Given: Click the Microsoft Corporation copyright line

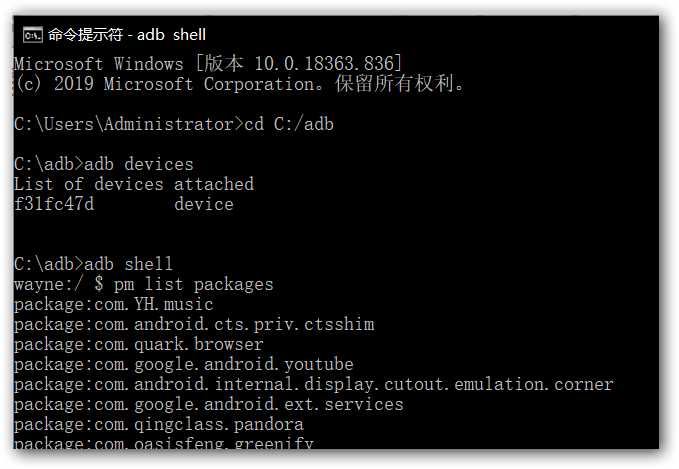Looking at the screenshot, I should (239, 84).
